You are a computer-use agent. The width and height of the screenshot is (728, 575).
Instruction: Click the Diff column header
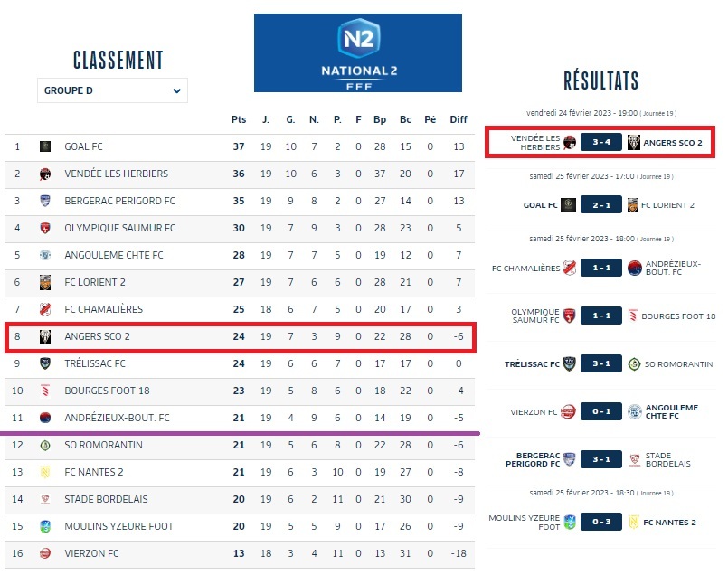tap(459, 119)
